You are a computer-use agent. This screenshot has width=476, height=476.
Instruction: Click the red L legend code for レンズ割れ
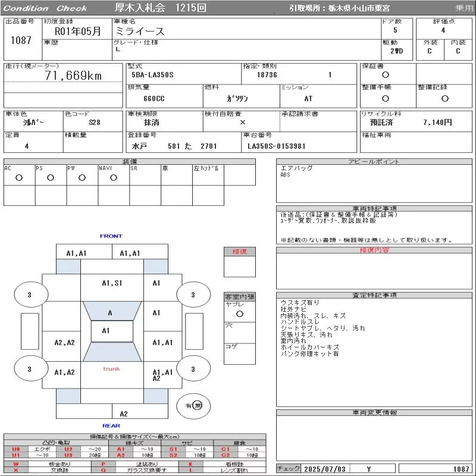click(x=191, y=470)
